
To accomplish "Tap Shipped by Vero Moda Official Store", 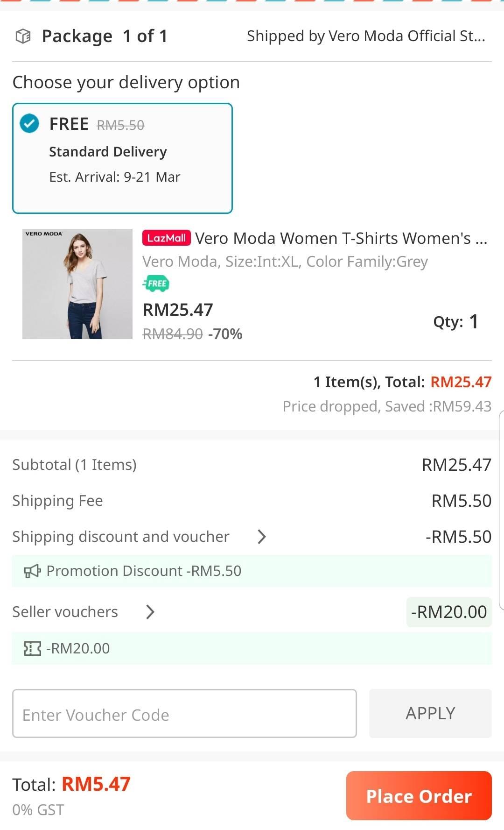I will (x=366, y=36).
